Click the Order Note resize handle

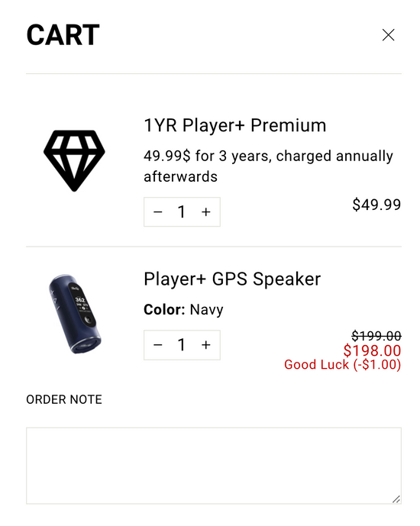coord(396,499)
